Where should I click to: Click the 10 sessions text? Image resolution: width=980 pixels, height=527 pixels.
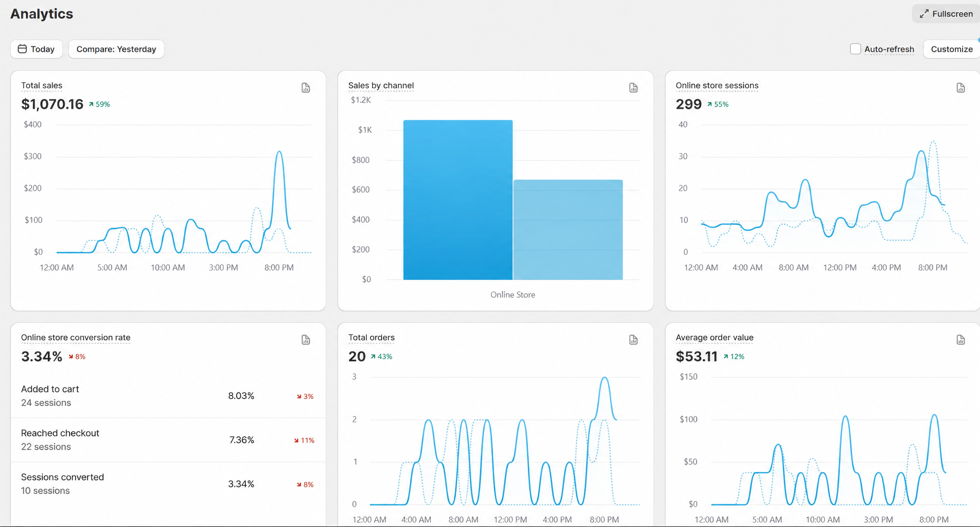tap(45, 490)
